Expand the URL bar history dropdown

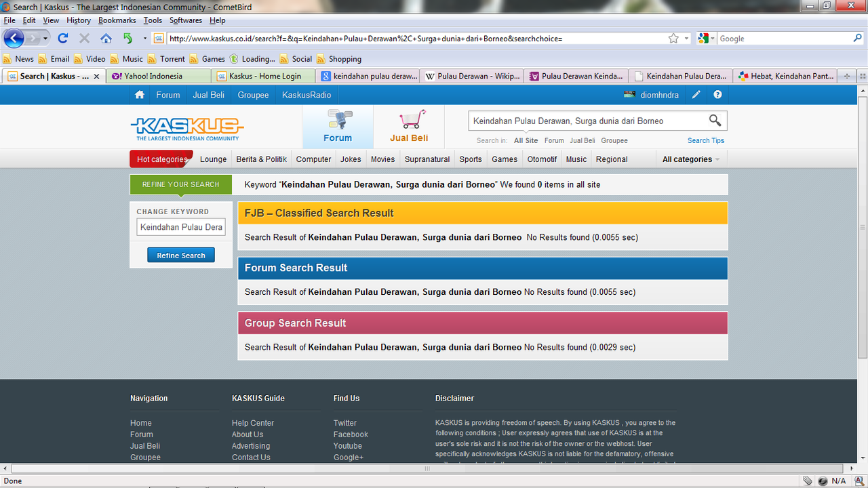pyautogui.click(x=686, y=39)
